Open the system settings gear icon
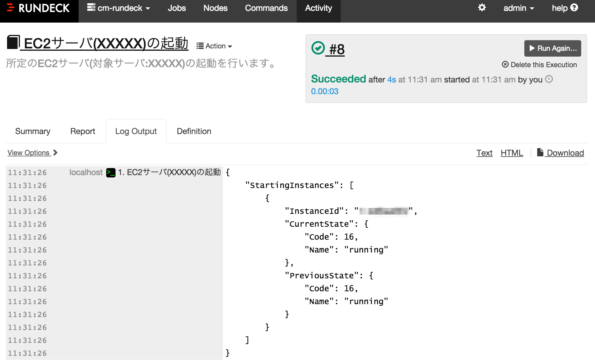This screenshot has height=364, width=595. [482, 8]
